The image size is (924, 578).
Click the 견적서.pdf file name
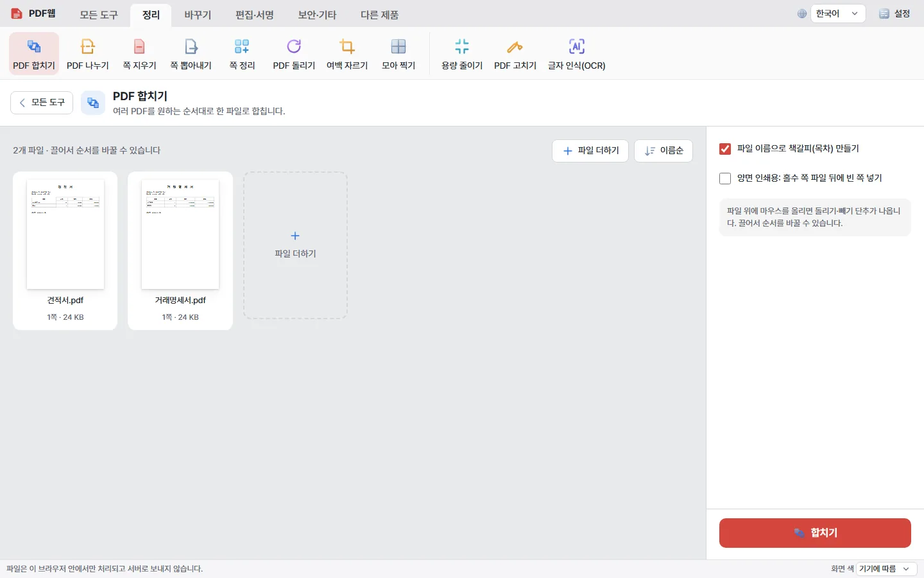point(65,300)
